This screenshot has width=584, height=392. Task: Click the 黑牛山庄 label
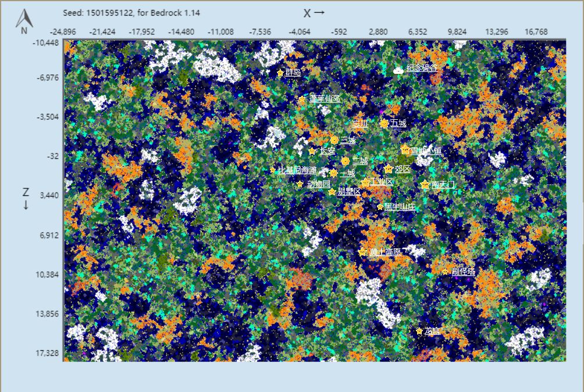(x=400, y=206)
